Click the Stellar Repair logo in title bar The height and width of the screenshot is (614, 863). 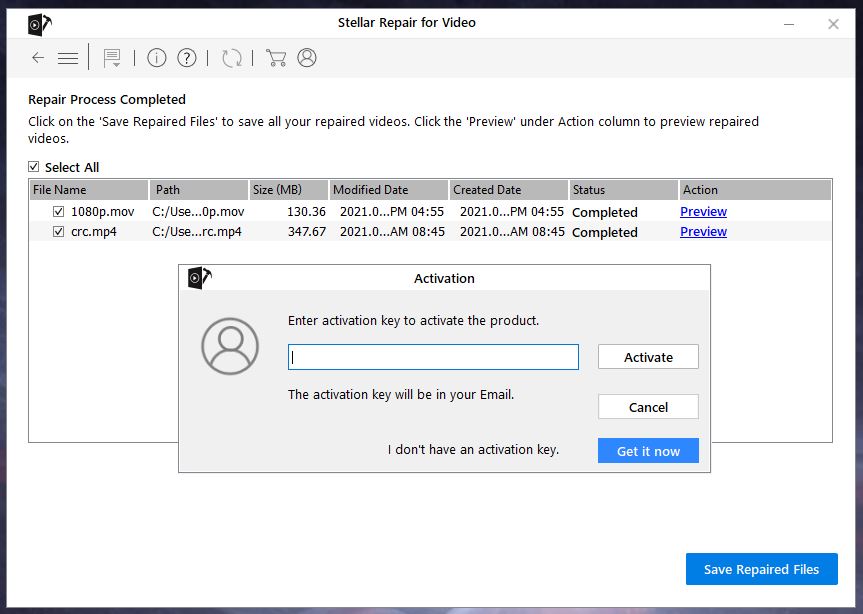(x=40, y=25)
